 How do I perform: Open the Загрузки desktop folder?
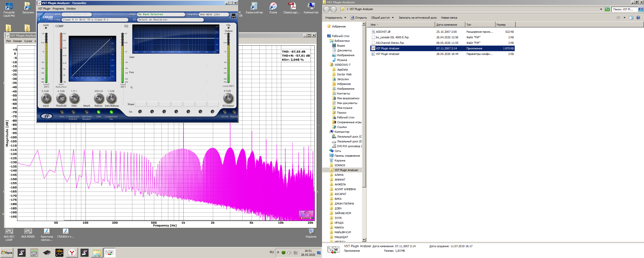coord(28,8)
